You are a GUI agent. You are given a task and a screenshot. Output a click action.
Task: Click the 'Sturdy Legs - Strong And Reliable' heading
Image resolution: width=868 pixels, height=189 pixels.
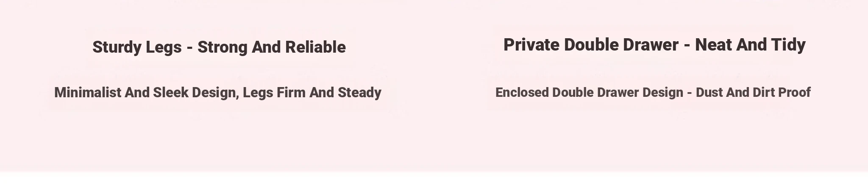point(219,47)
